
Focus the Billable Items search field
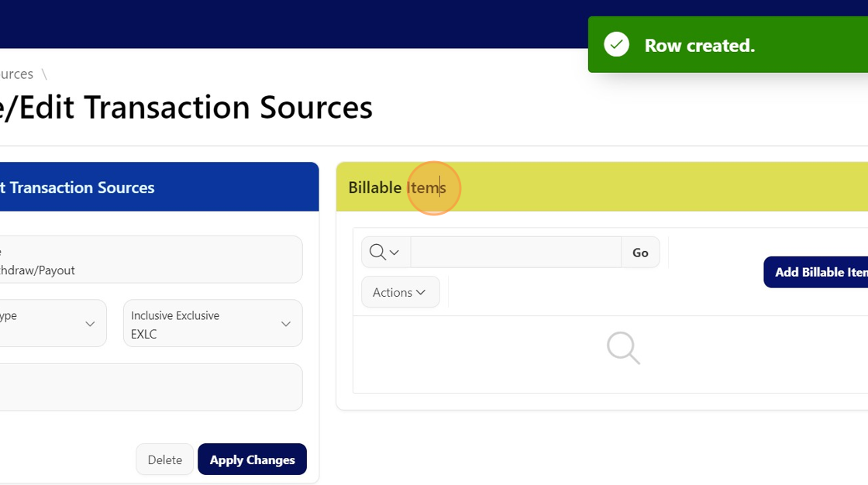pos(515,253)
